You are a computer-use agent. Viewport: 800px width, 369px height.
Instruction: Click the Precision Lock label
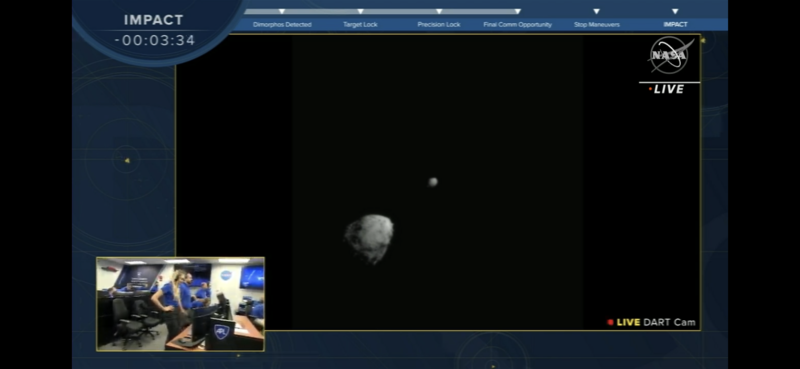click(x=439, y=24)
